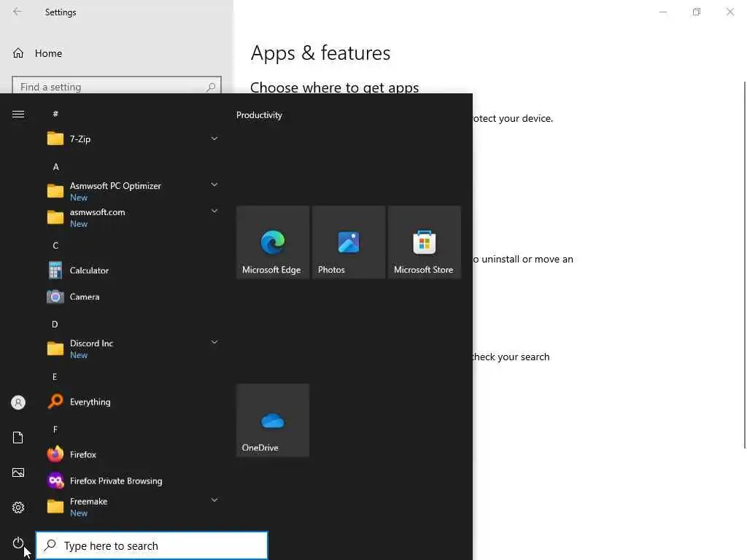This screenshot has height=560, width=747.
Task: Open Asmwsoft PC Optimizer folder icon
Action: (x=55, y=191)
